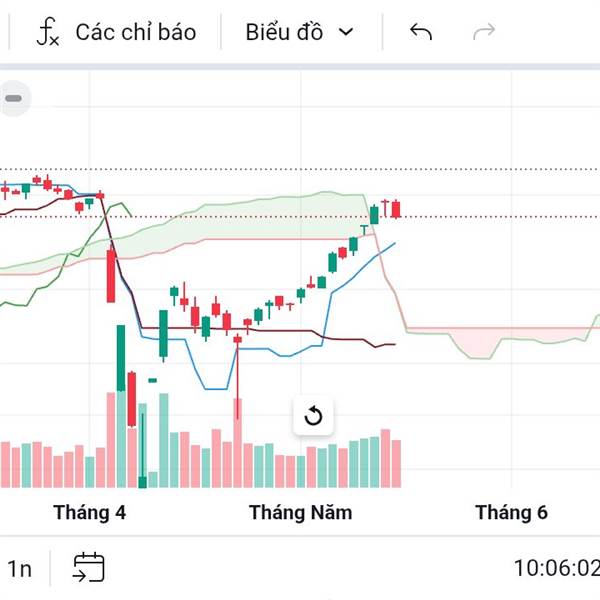Click the fx indicators icon
Screen dimensions: 600x600
[x=47, y=32]
